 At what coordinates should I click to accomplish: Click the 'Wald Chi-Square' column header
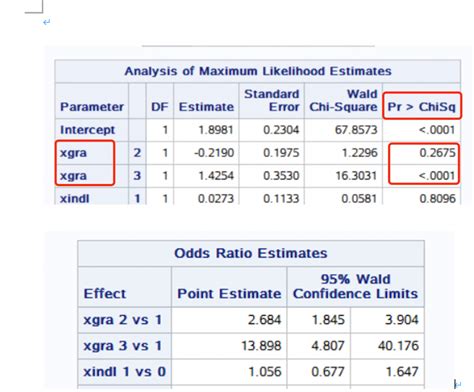(x=343, y=100)
